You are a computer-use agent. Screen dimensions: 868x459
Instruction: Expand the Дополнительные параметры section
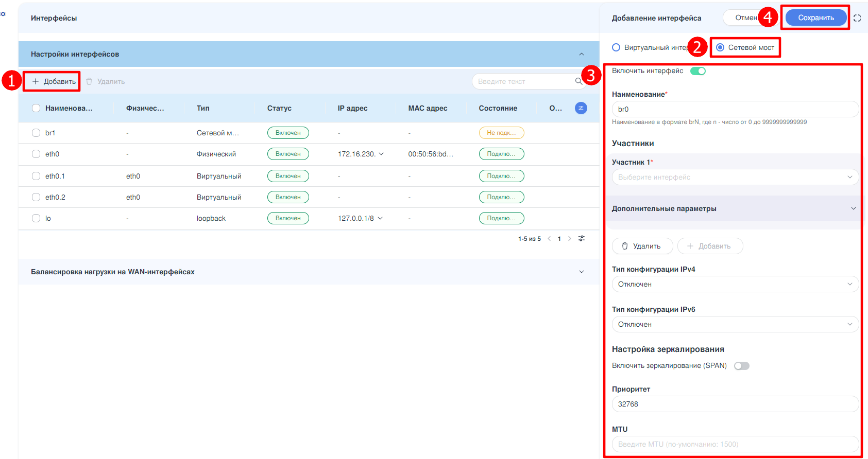click(853, 208)
